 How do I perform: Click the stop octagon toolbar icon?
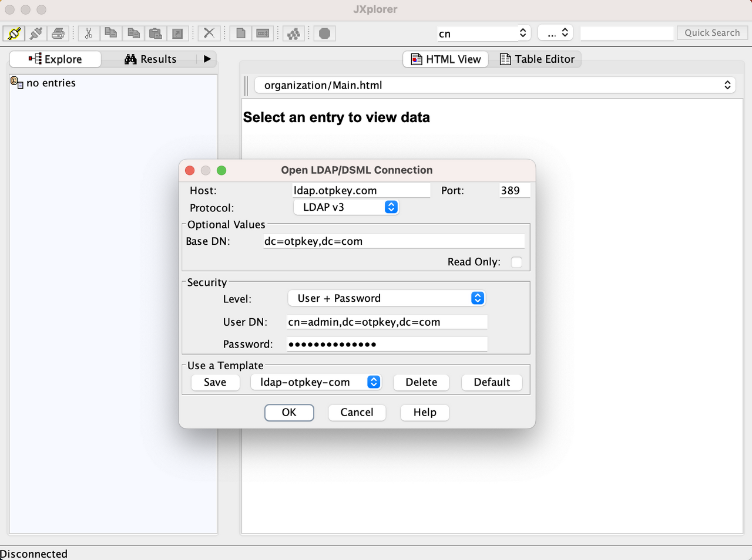tap(324, 33)
